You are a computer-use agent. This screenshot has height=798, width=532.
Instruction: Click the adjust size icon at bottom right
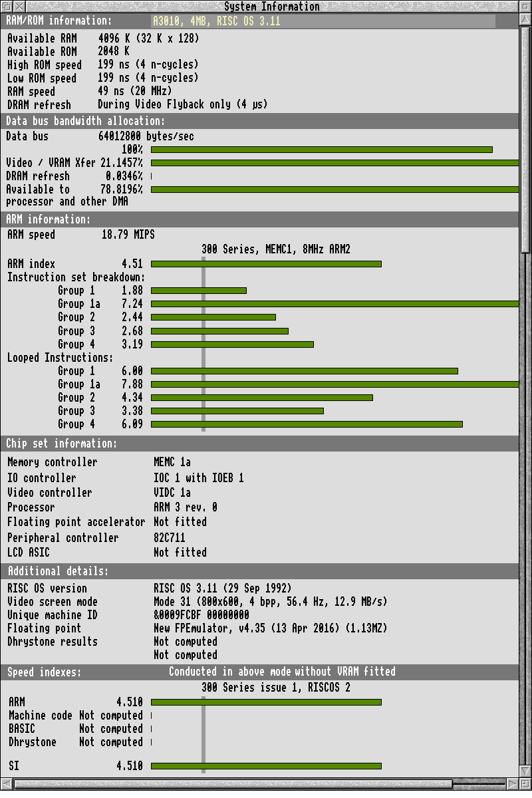(x=525, y=784)
